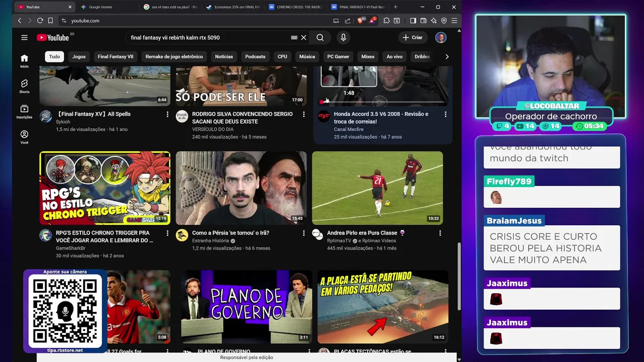644x362 pixels.
Task: Show more filter chips with arrow
Action: click(447, 57)
